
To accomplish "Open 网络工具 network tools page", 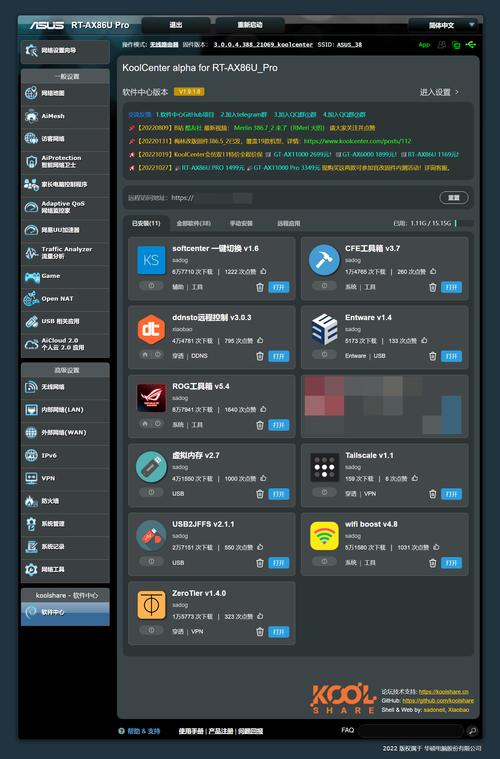I will point(65,569).
